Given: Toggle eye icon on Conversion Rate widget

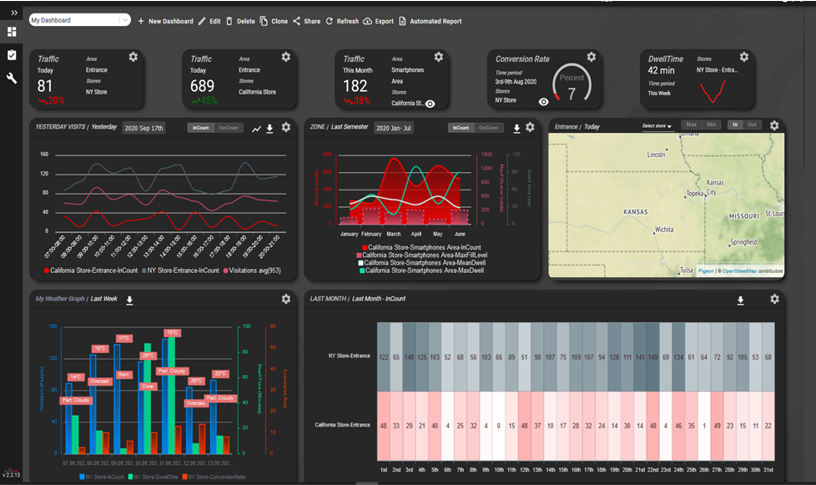Looking at the screenshot, I should (543, 102).
